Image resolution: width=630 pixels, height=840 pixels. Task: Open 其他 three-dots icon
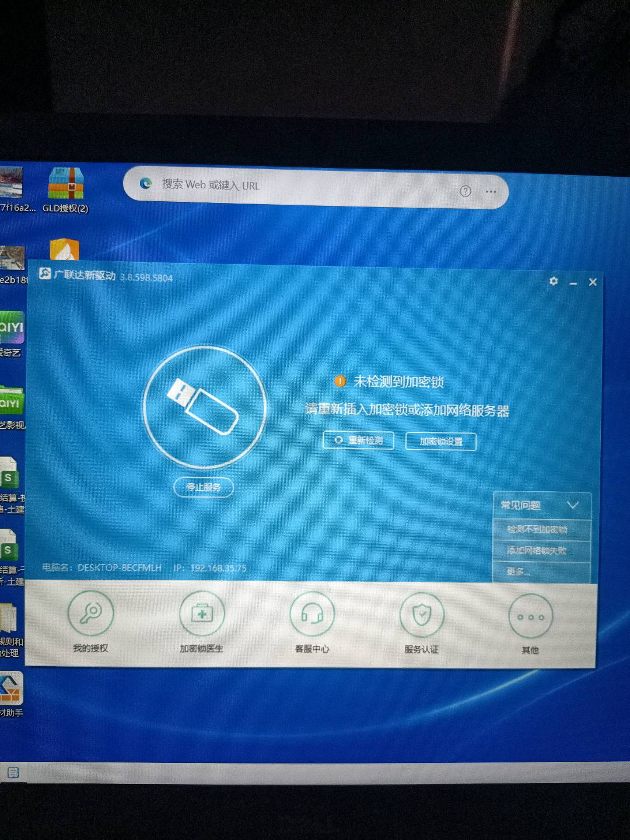point(530,616)
